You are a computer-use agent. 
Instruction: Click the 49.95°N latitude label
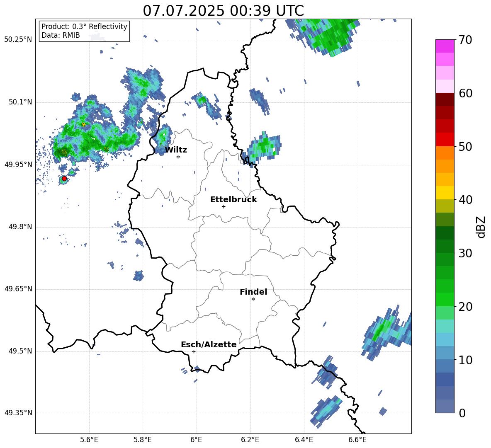[x=18, y=165]
